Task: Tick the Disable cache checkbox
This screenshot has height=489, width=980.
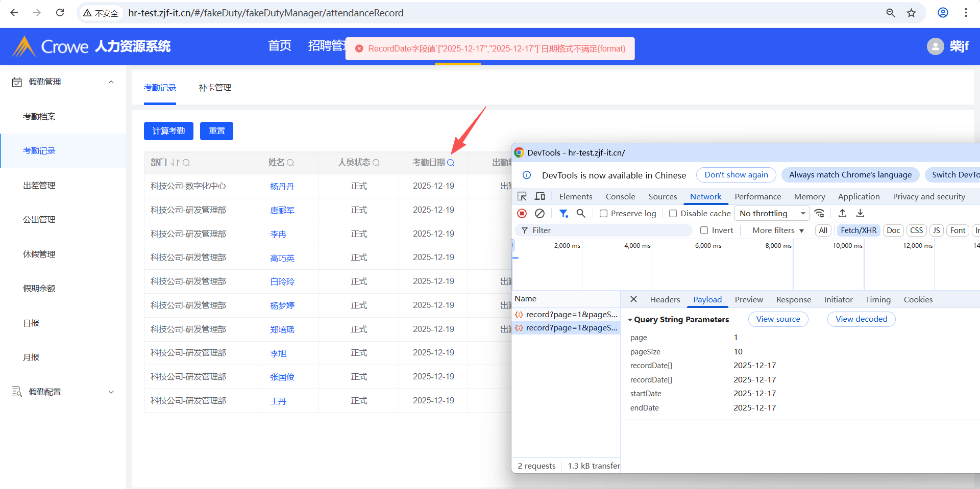Action: tap(673, 214)
